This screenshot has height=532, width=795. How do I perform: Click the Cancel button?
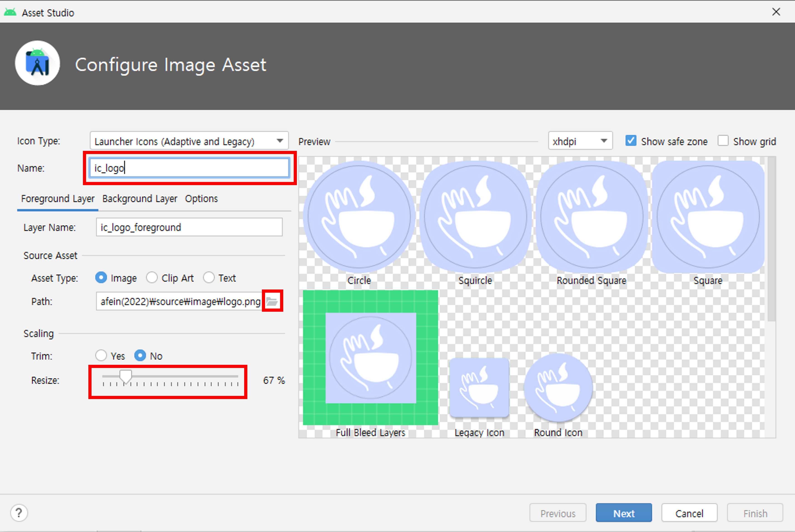coord(689,513)
